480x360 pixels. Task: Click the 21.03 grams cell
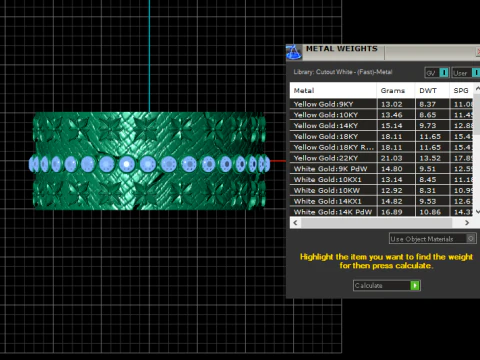click(396, 158)
